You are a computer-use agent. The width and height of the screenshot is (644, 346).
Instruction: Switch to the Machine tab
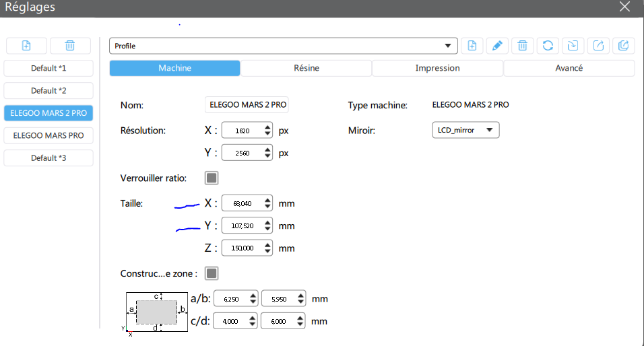pyautogui.click(x=174, y=68)
